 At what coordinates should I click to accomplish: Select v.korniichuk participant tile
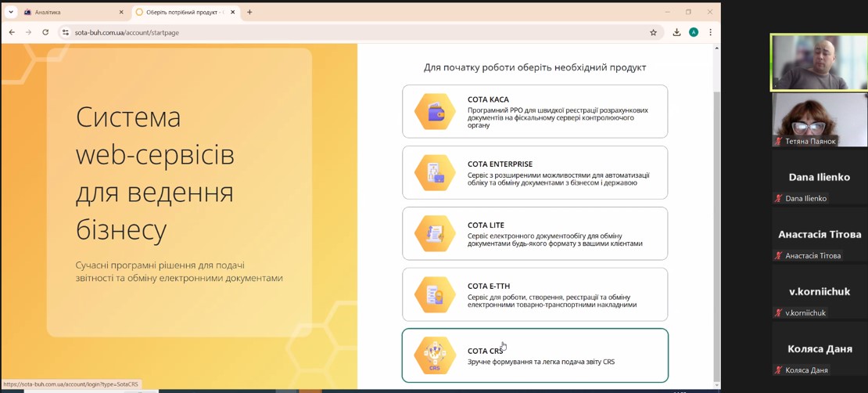(x=820, y=291)
